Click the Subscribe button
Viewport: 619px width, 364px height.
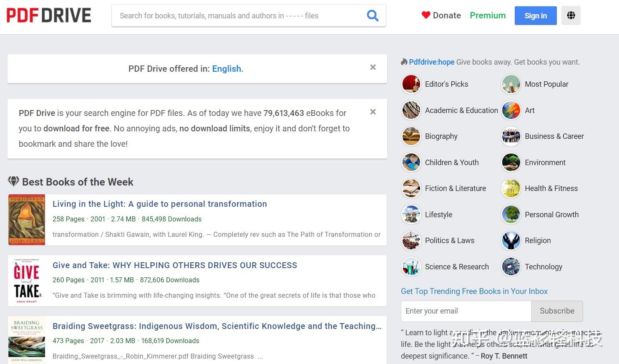[557, 311]
